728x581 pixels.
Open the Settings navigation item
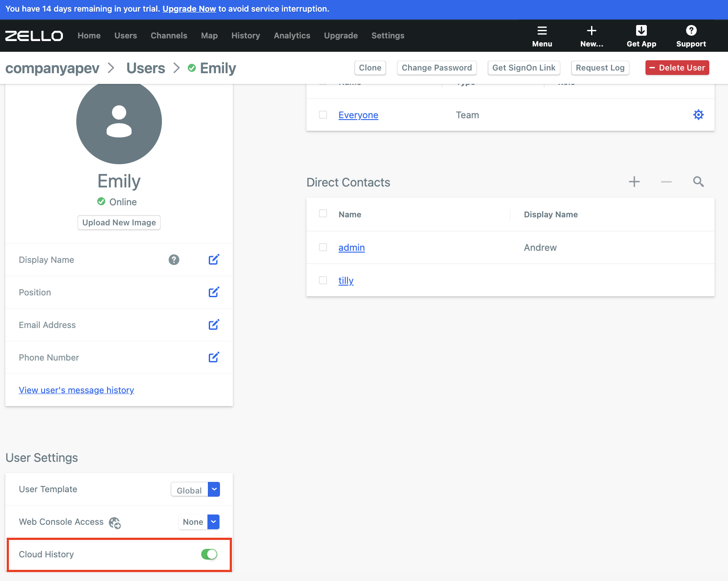(x=388, y=36)
